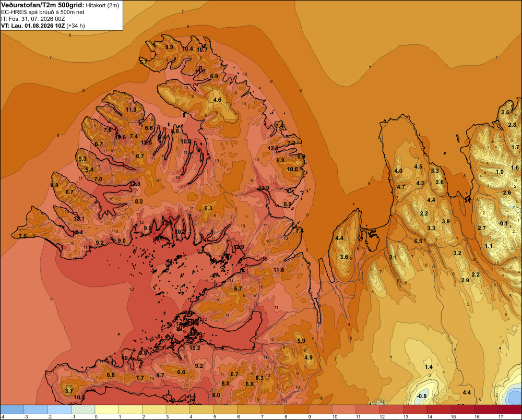
Task: Click the 11.6 temperature value
Action: pos(279,270)
